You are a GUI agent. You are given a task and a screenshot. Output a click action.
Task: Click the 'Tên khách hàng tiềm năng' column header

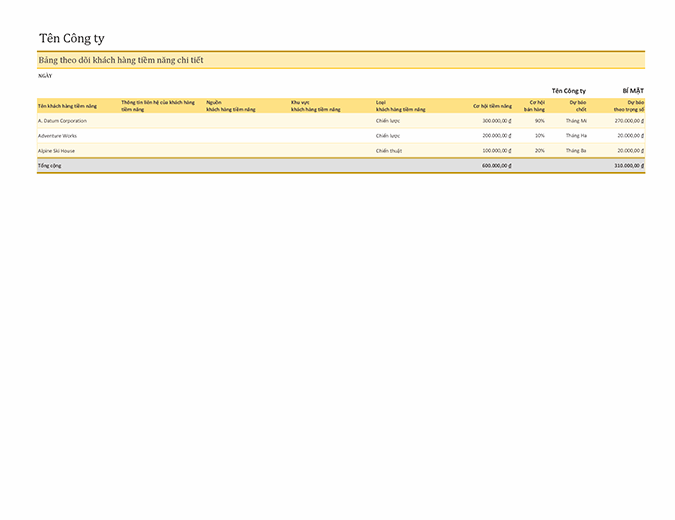67,106
